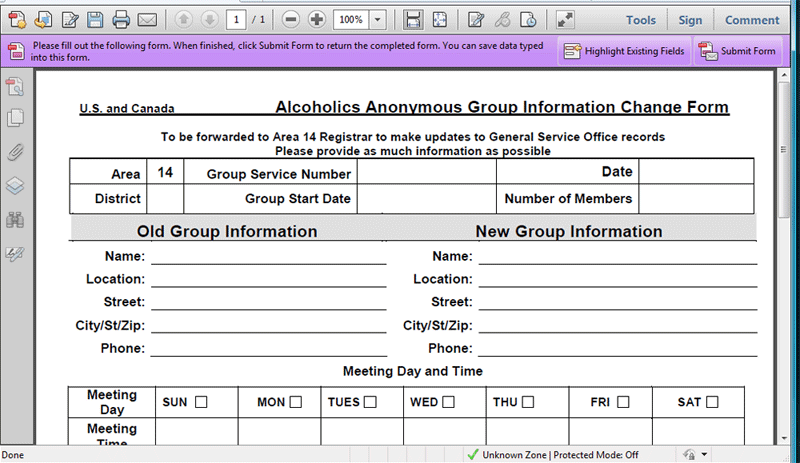
Task: Go to next page arrow button
Action: coord(209,20)
